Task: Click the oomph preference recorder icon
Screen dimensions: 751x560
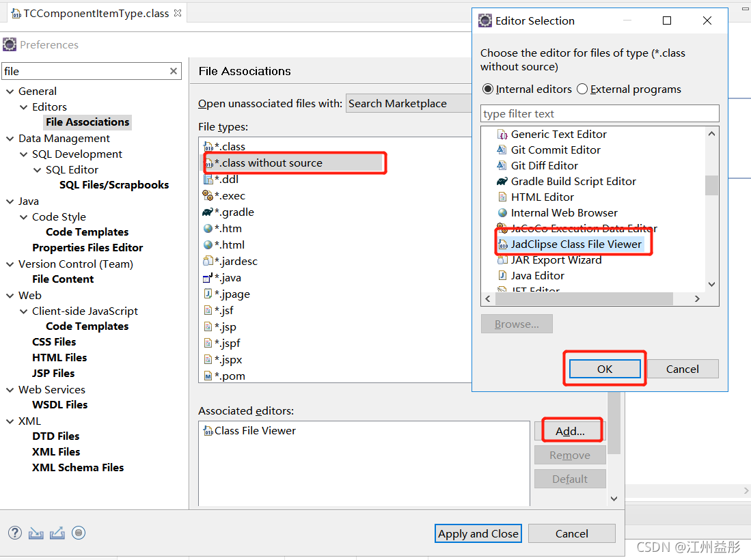Action: [x=79, y=533]
